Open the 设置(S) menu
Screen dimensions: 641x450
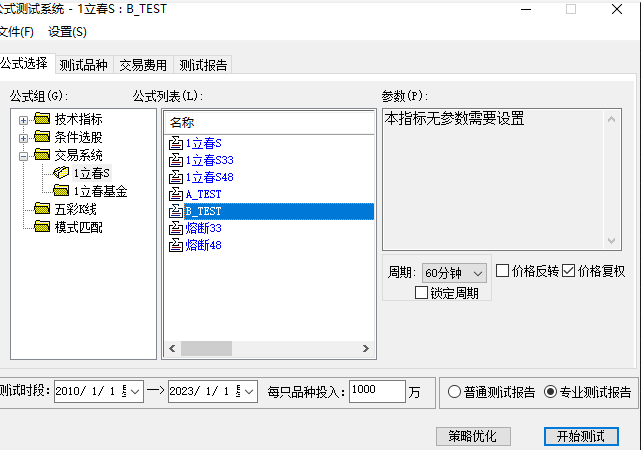pos(67,31)
